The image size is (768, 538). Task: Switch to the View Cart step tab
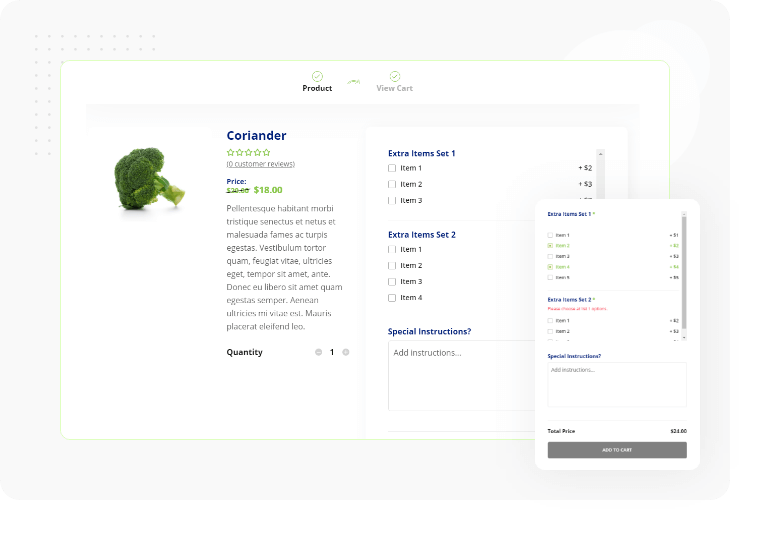tap(394, 88)
